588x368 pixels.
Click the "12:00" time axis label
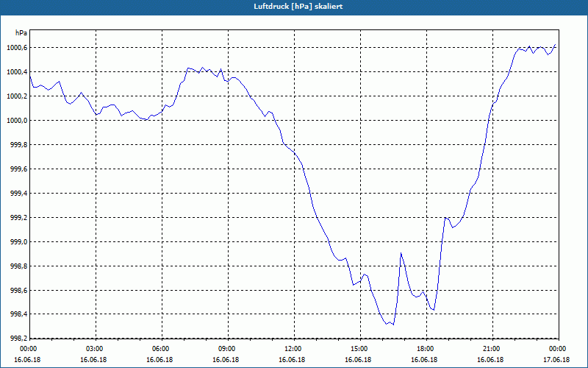tap(294, 349)
